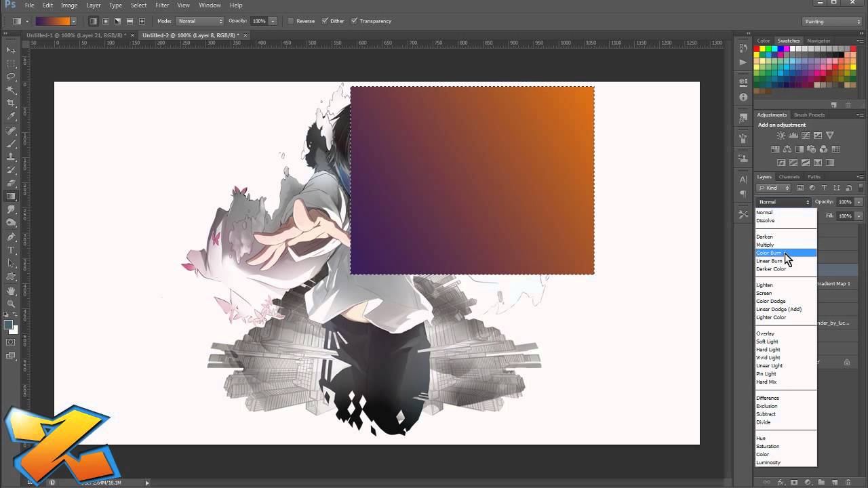Select the Horizontal Type tool
Screen dimensions: 868x488
click(x=11, y=250)
